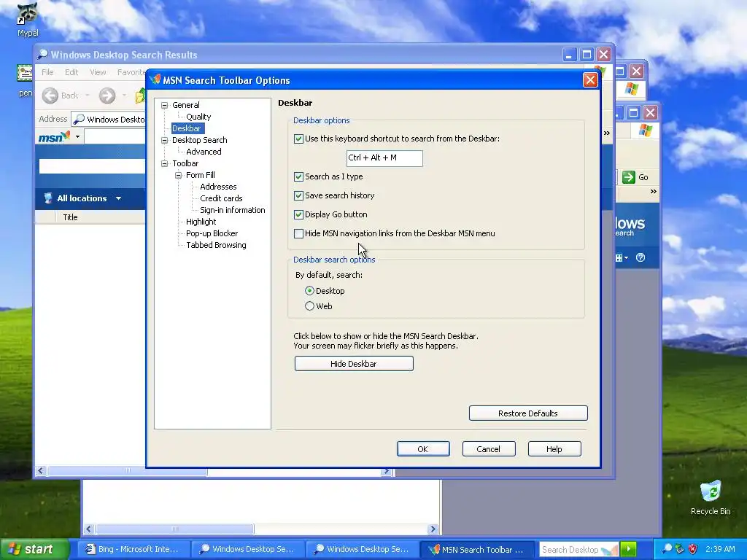
Task: Select Advanced under Desktop Search
Action: point(204,152)
